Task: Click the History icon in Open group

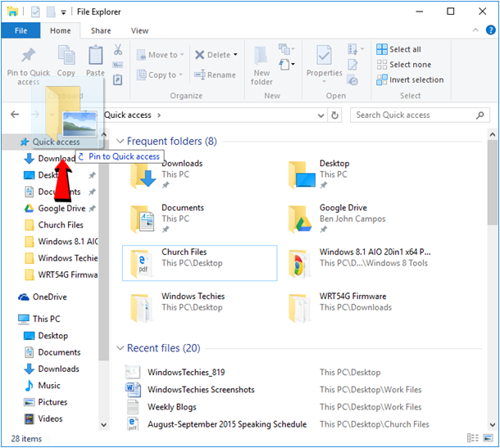Action: [352, 80]
